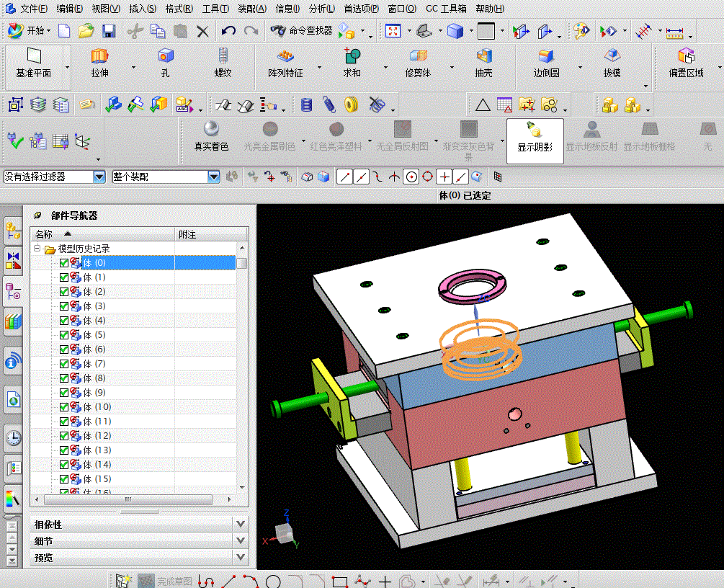Open the 文件(F) menu
724x588 pixels.
[33, 9]
